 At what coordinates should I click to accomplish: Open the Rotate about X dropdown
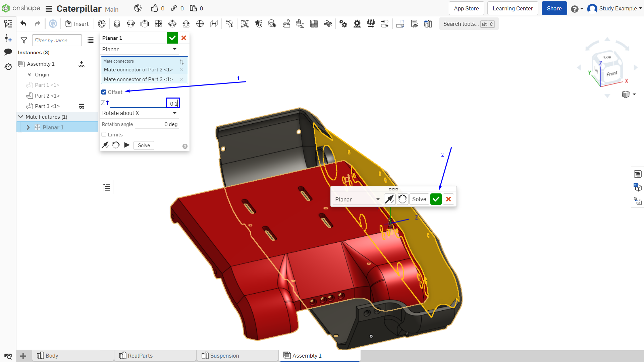(x=140, y=113)
